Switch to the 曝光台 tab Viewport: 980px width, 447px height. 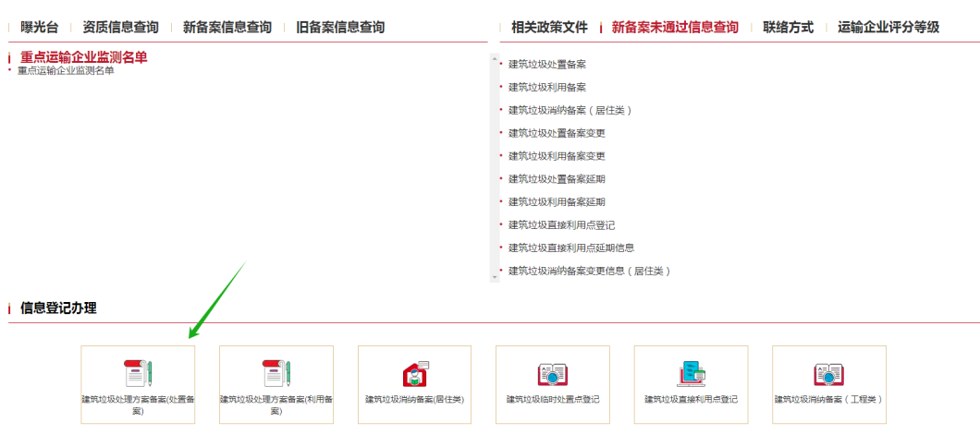[x=40, y=28]
